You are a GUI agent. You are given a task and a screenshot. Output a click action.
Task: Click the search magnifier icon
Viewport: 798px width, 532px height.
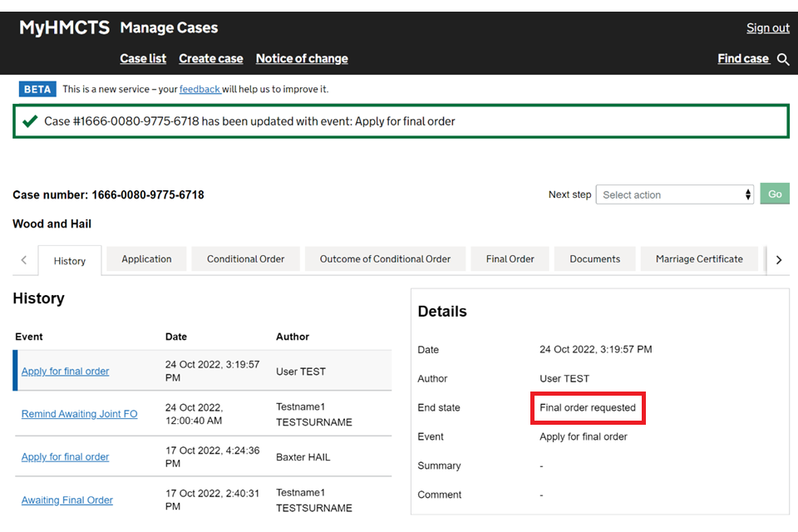click(x=782, y=59)
